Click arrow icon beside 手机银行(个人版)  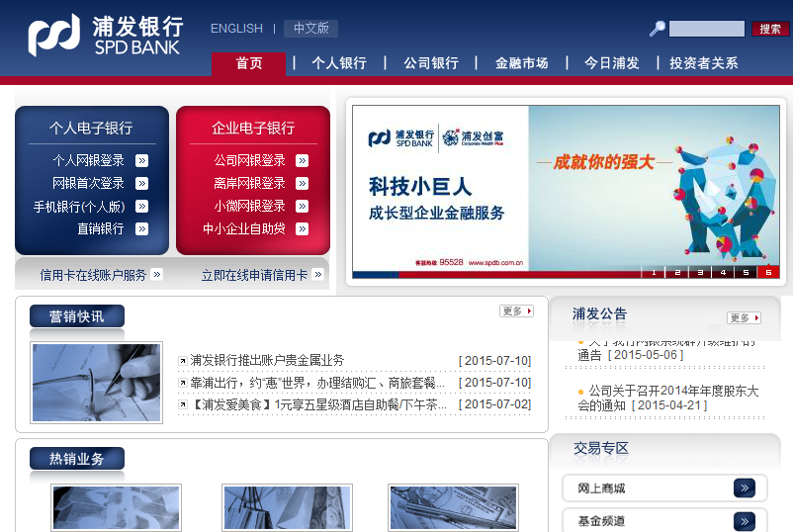pyautogui.click(x=142, y=207)
